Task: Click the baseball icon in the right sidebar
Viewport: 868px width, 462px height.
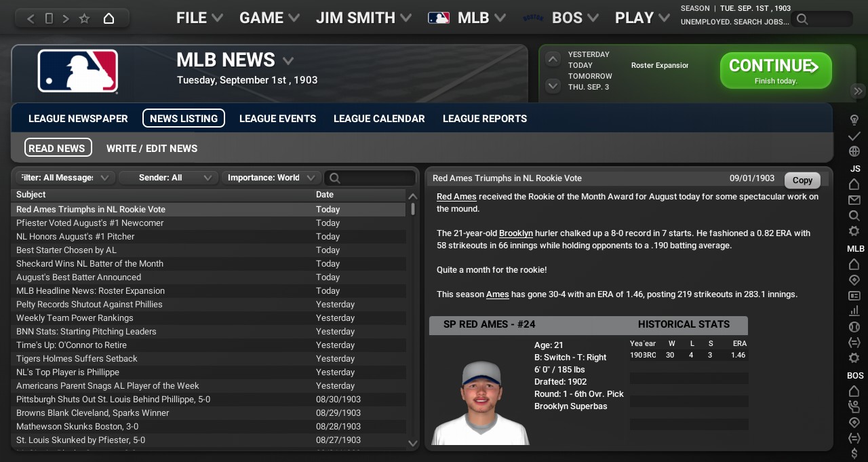Action: coord(854,327)
